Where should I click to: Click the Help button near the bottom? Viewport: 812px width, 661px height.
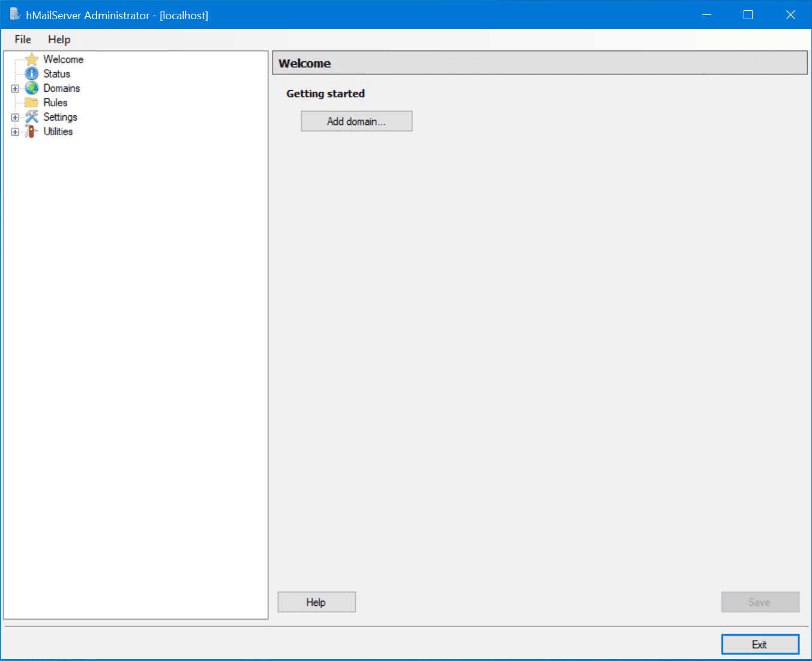click(316, 602)
